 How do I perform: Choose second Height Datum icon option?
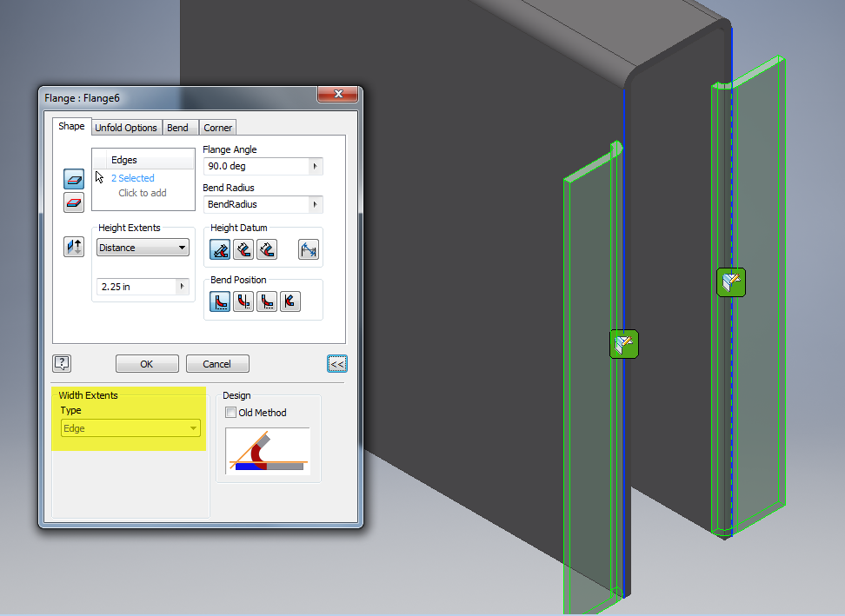point(243,249)
